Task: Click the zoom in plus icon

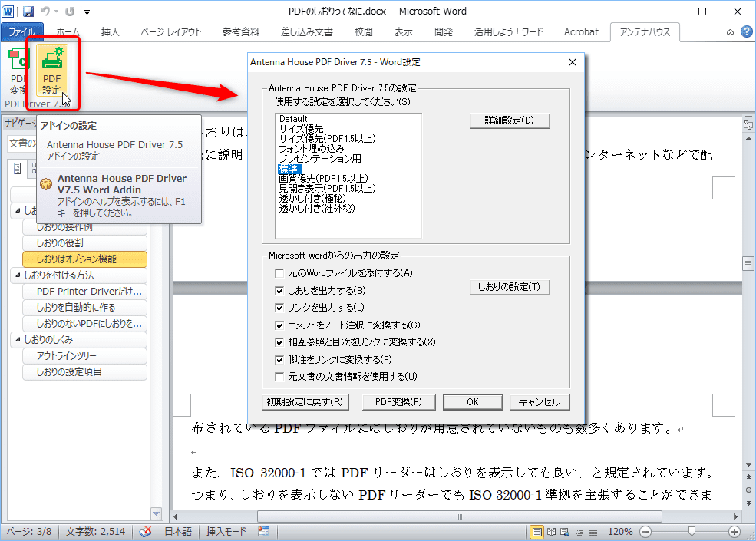Action: point(735,532)
